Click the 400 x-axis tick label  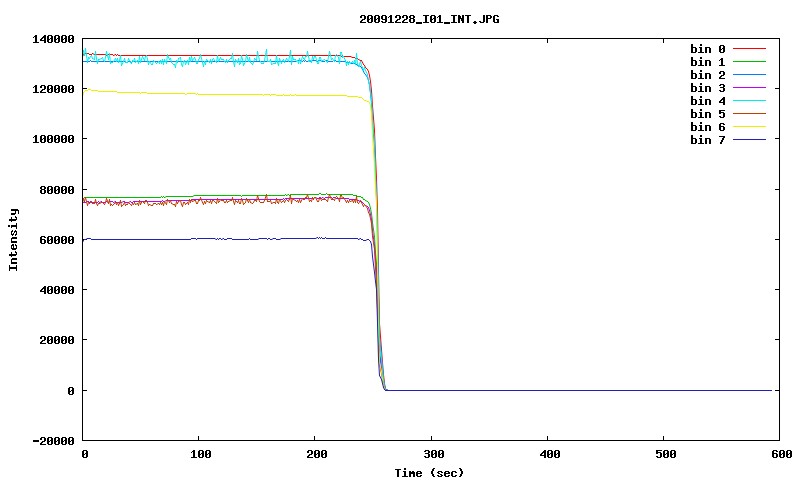click(549, 454)
